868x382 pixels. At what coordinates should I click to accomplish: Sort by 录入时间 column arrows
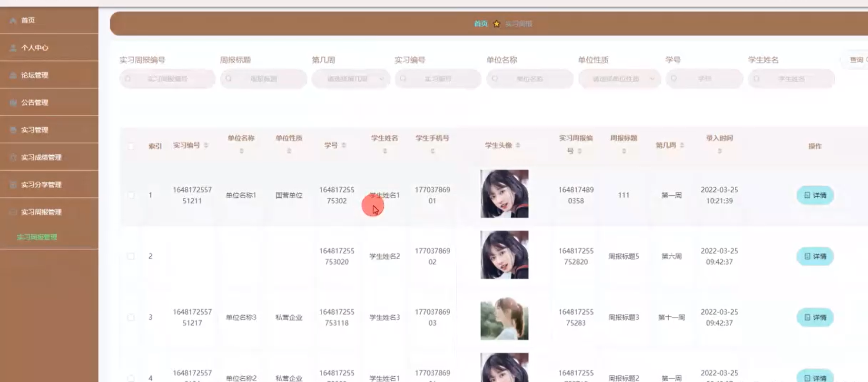click(720, 151)
